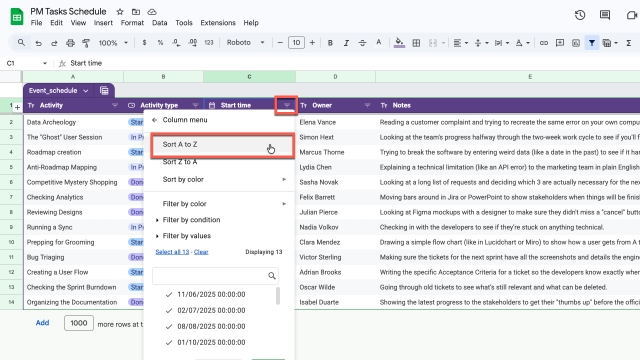
Task: Open the Format menu
Action: [132, 23]
